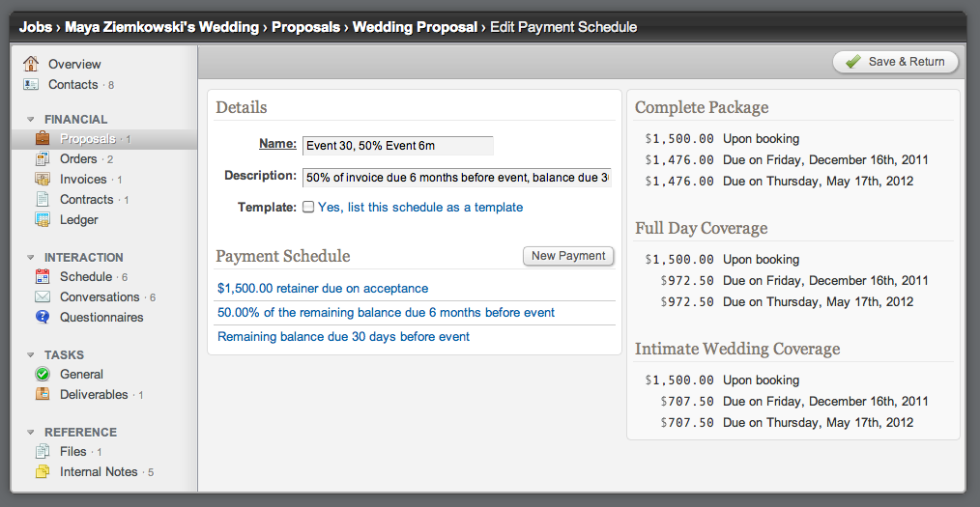The height and width of the screenshot is (507, 980).
Task: Go to Proposals in the breadcrumb
Action: tap(305, 27)
